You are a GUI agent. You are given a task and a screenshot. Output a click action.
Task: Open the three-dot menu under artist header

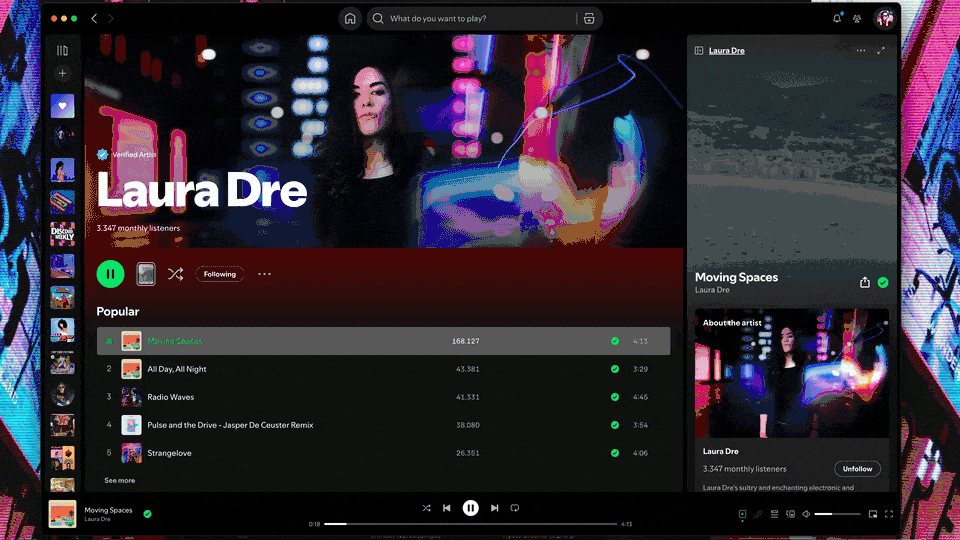(264, 274)
